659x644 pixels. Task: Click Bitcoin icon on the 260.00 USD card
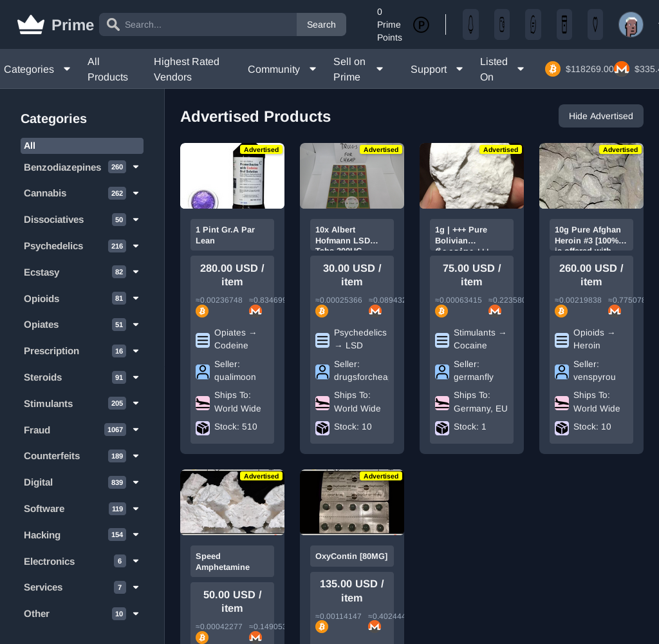561,311
